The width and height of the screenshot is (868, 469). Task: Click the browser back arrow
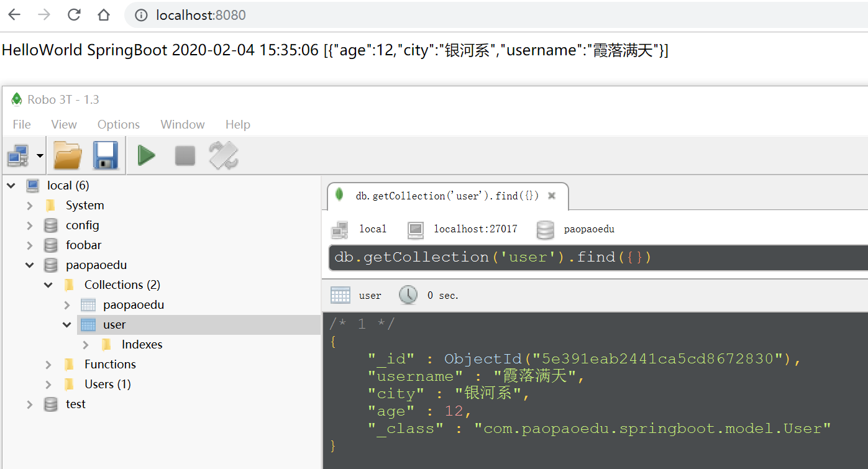click(x=14, y=15)
